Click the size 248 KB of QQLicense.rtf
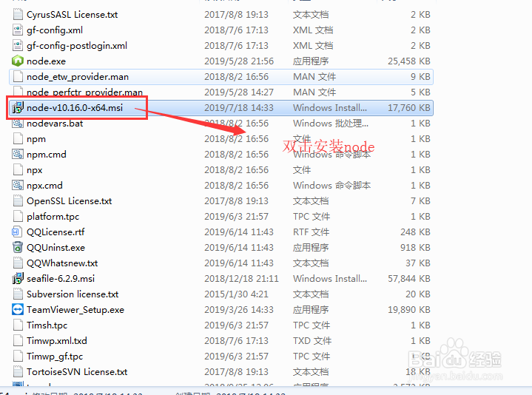Image resolution: width=532 pixels, height=395 pixels. tap(415, 232)
